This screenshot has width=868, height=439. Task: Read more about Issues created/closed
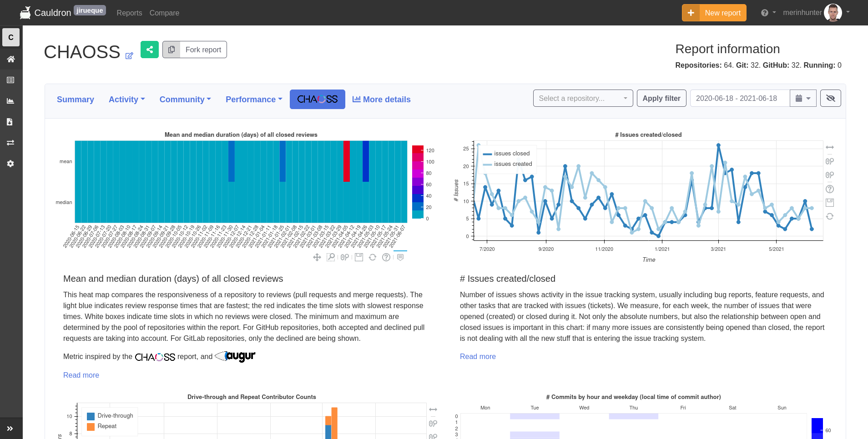point(478,356)
